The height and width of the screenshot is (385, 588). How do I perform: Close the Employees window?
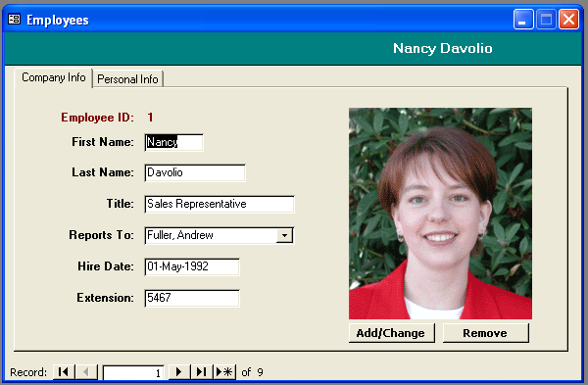[568, 20]
